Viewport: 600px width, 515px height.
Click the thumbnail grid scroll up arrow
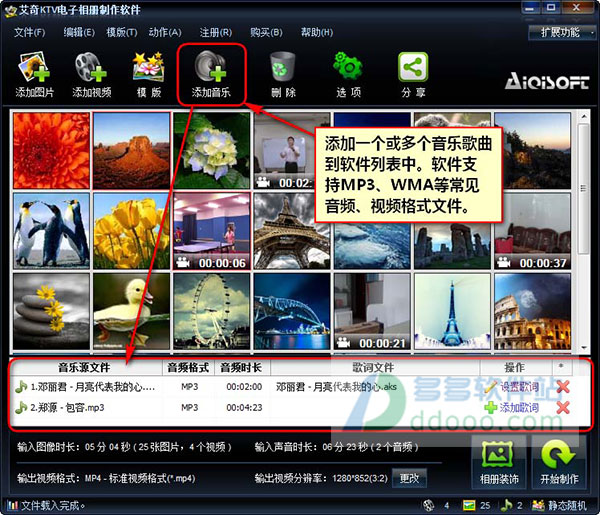pyautogui.click(x=584, y=116)
